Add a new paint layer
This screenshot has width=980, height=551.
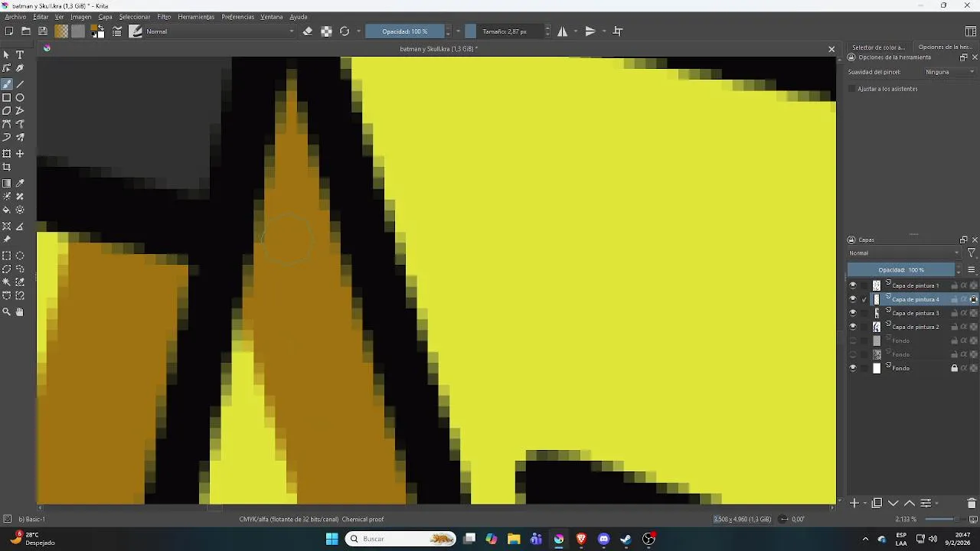click(x=854, y=504)
